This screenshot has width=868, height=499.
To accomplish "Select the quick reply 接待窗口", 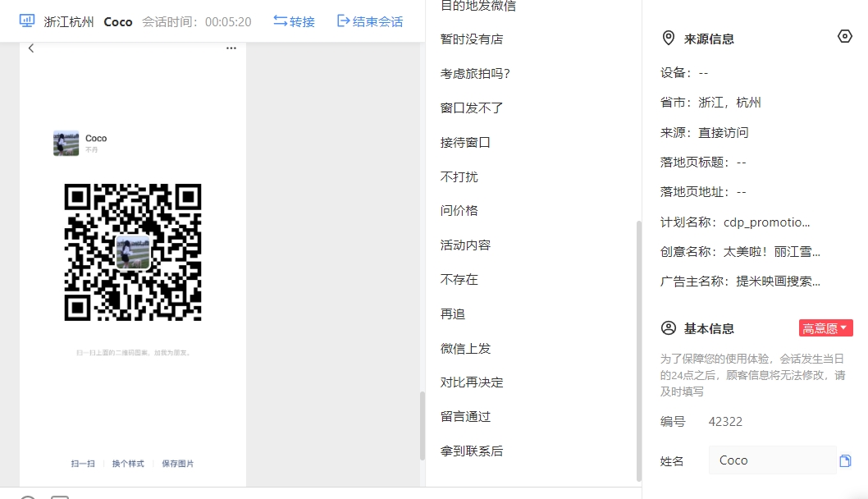I will coord(465,142).
